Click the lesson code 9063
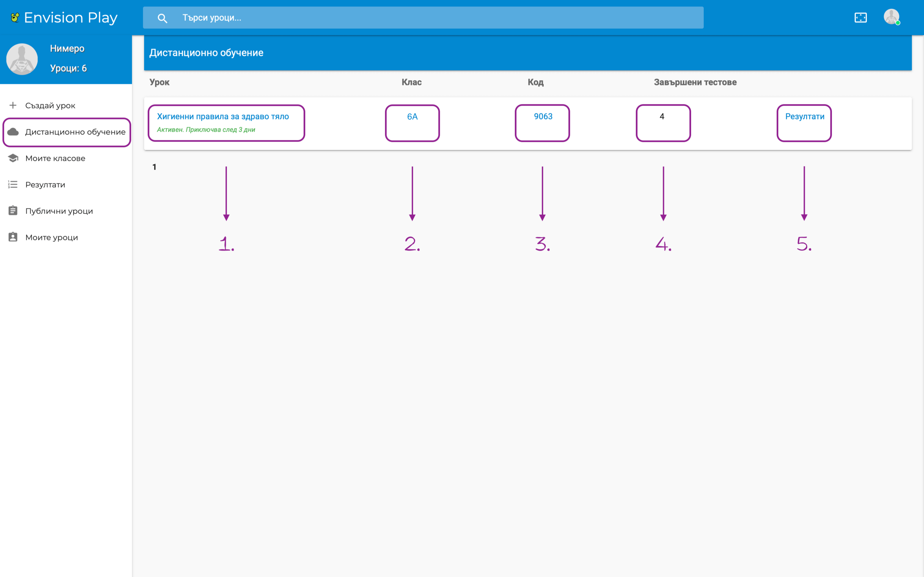Screen dimensions: 924x577 [x=543, y=116]
